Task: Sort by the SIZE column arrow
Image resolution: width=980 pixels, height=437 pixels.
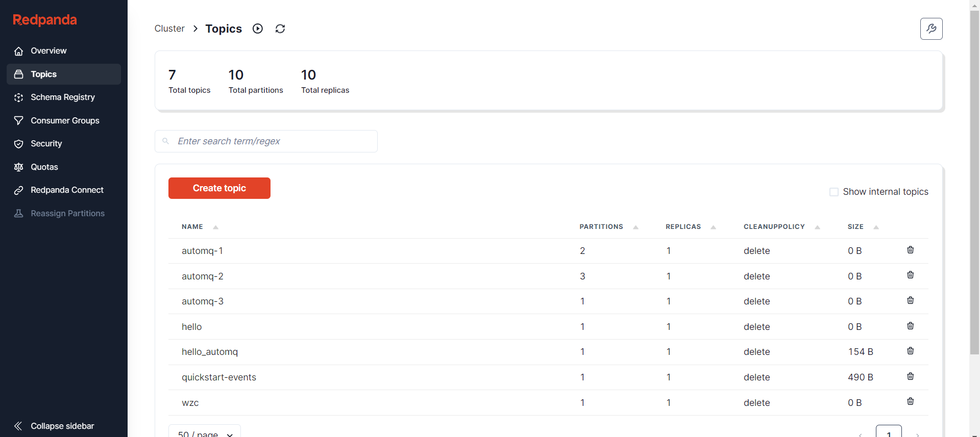Action: [x=876, y=227]
